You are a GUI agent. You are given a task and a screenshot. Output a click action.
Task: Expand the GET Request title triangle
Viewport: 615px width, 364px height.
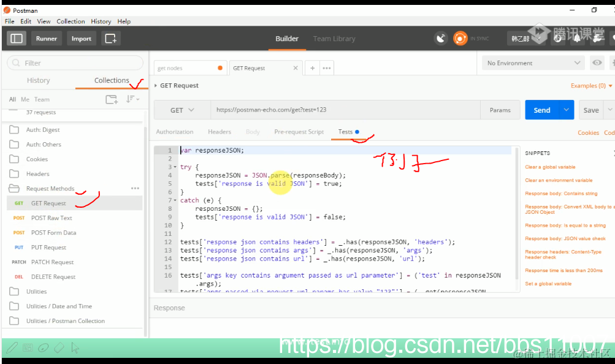(x=156, y=85)
